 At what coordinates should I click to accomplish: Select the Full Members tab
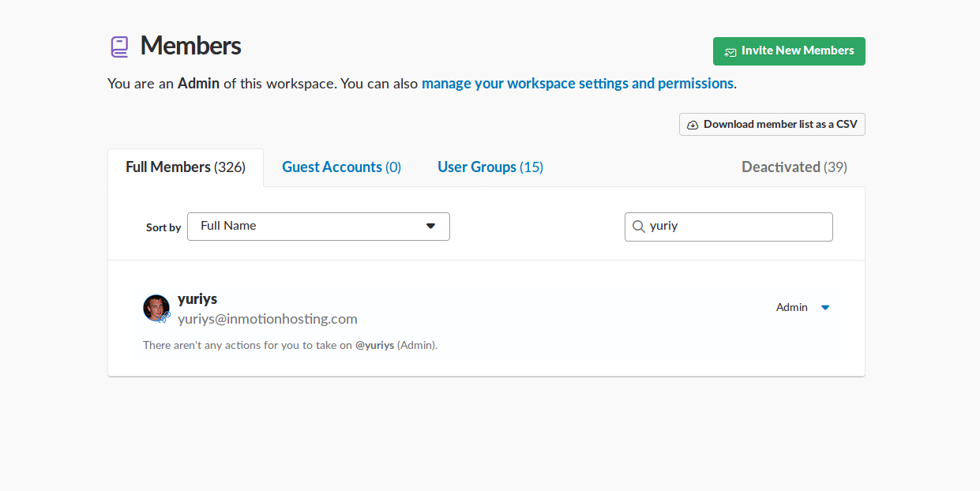pos(186,167)
